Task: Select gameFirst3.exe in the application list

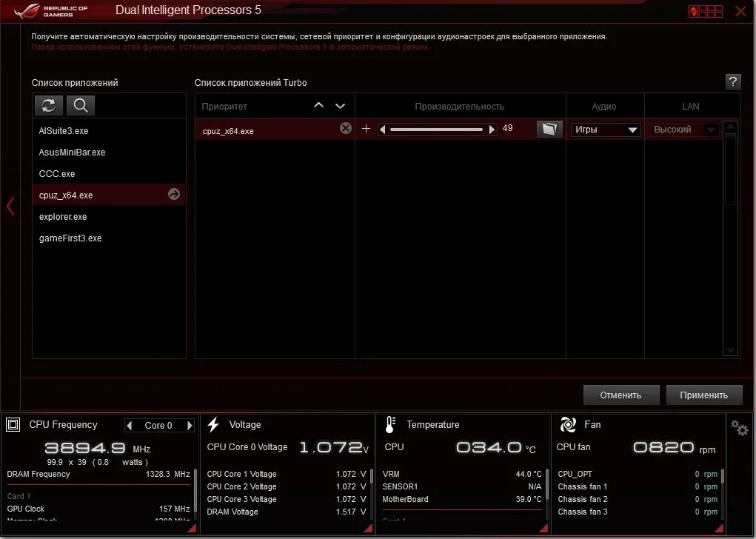Action: 109,238
